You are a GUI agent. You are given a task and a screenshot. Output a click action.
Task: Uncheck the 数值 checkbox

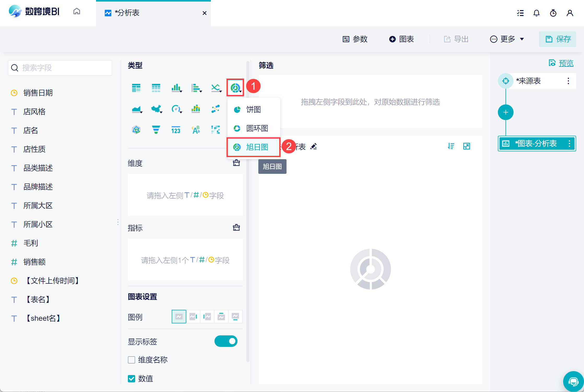pyautogui.click(x=132, y=378)
